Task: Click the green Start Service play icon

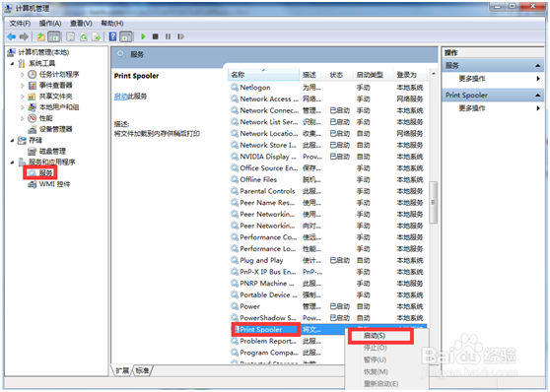Action: [x=143, y=36]
